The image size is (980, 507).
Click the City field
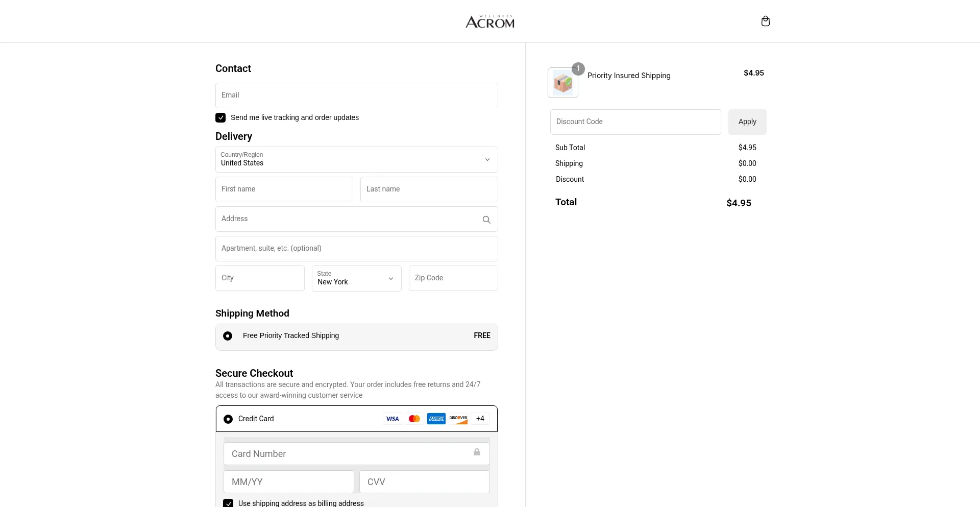(260, 278)
